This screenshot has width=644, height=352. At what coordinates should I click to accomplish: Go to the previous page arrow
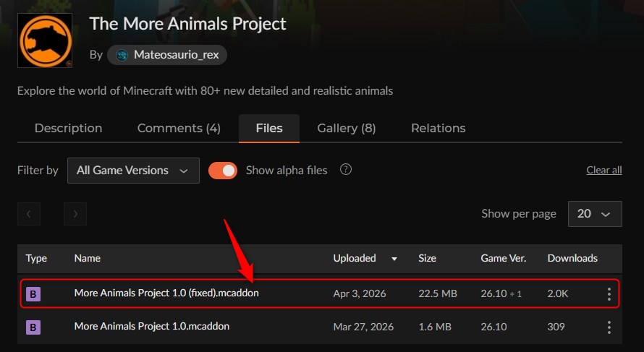(29, 214)
